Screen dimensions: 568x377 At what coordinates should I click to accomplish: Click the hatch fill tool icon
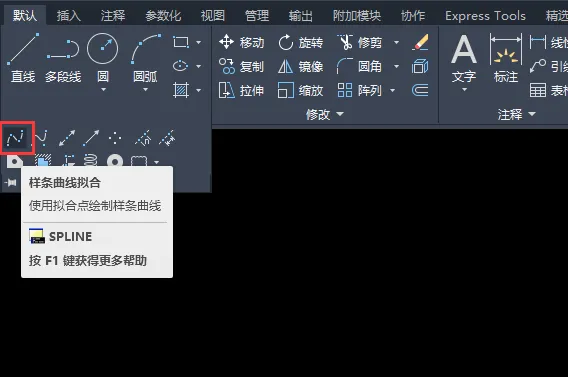(181, 90)
